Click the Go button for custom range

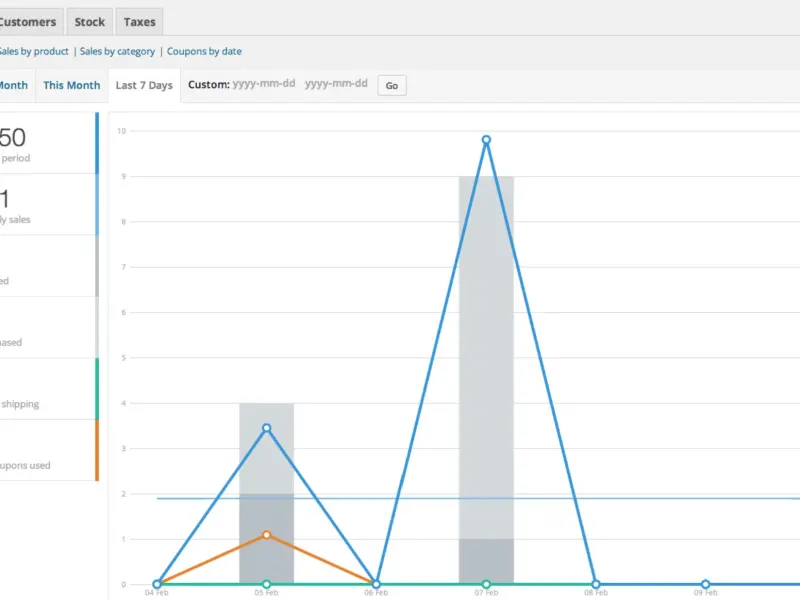392,85
